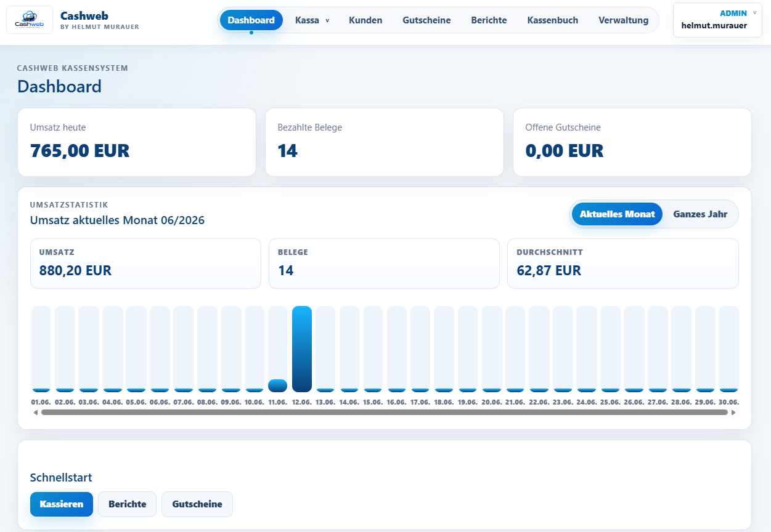Click the chart scrollbar left arrow
The width and height of the screenshot is (771, 532).
pyautogui.click(x=35, y=413)
